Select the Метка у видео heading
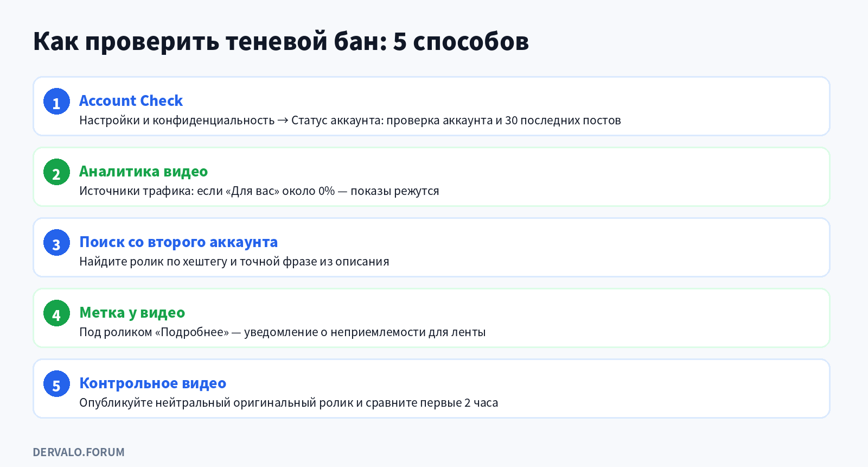Image resolution: width=868 pixels, height=467 pixels. click(132, 313)
